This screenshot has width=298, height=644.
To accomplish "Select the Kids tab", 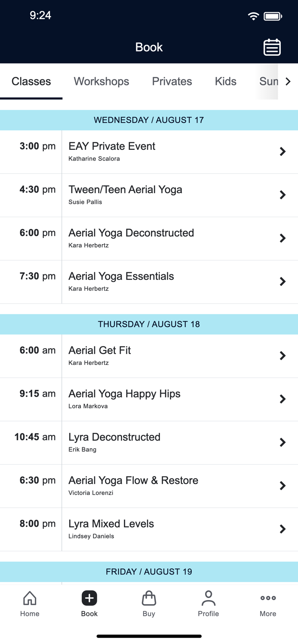I will click(x=226, y=81).
